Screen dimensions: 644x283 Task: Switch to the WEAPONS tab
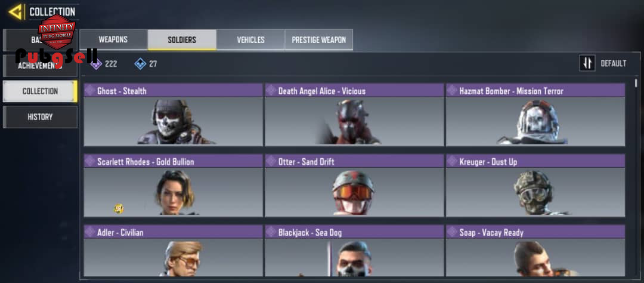[x=113, y=40]
